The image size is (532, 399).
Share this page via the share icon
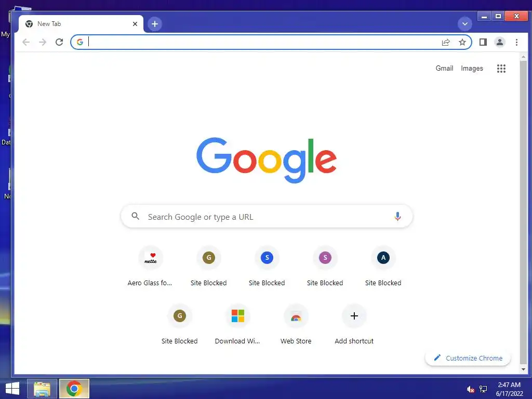pyautogui.click(x=445, y=42)
